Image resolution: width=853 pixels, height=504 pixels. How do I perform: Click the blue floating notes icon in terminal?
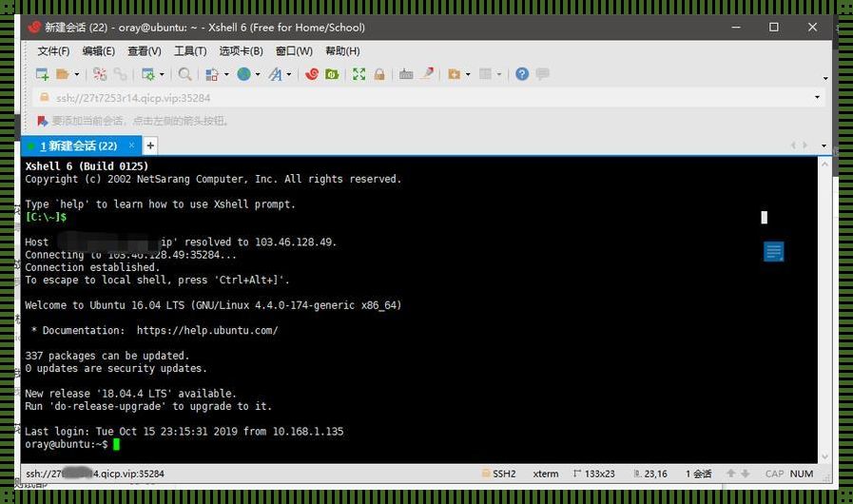click(773, 251)
